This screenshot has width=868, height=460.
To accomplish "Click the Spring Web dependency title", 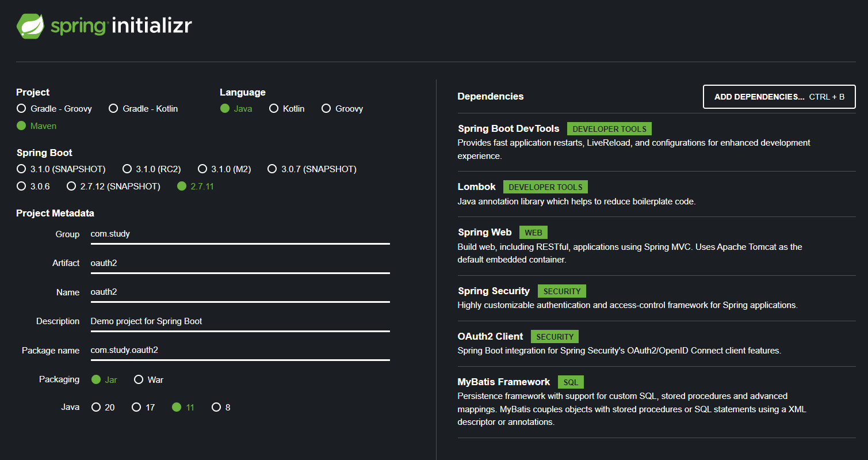I will click(485, 232).
